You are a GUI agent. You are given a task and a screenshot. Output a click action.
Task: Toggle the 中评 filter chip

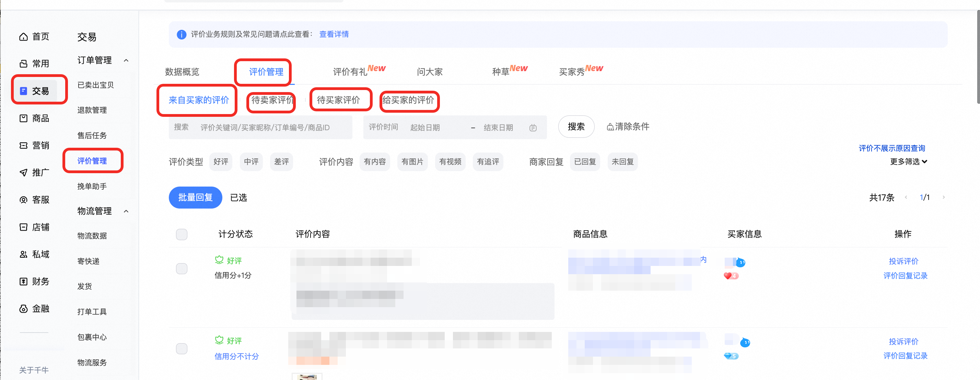(251, 162)
